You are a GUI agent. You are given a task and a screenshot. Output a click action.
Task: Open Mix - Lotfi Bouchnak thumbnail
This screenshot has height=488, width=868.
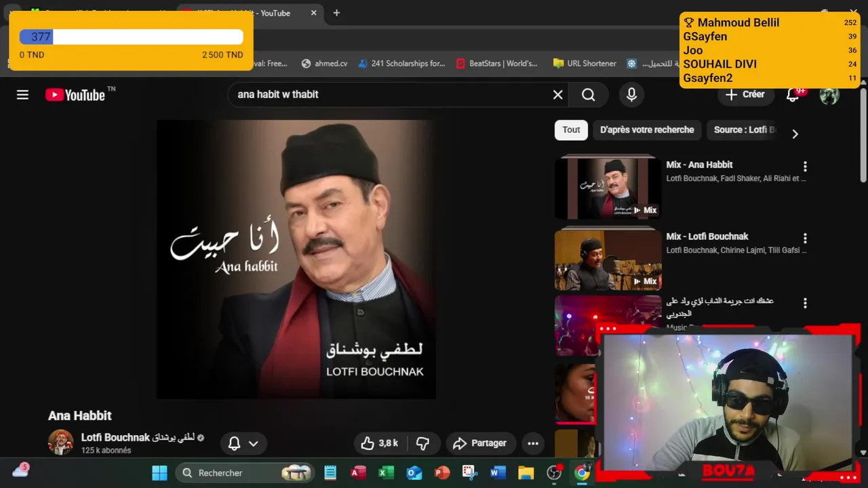(608, 260)
